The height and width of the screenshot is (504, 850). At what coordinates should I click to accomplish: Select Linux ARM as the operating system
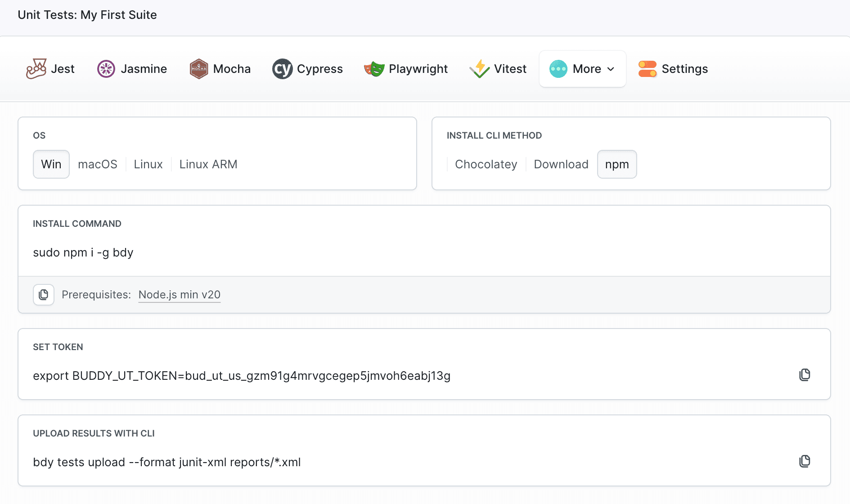(x=208, y=164)
